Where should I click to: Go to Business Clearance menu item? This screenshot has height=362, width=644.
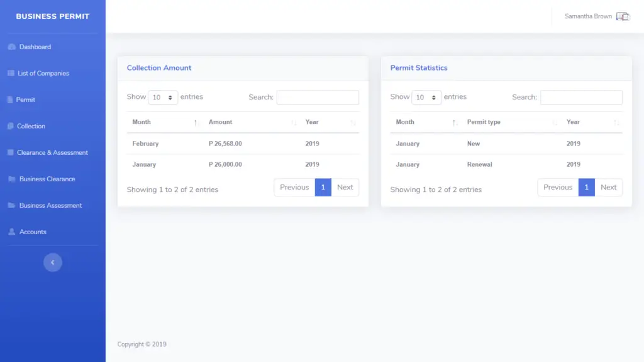pyautogui.click(x=47, y=179)
